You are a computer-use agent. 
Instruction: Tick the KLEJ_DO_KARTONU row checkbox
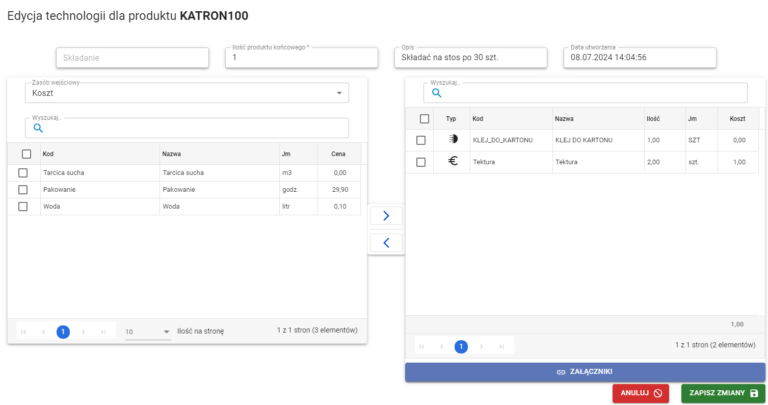tap(421, 140)
